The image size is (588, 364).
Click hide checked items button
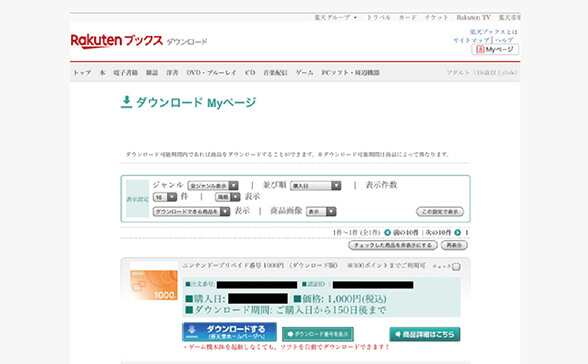393,245
